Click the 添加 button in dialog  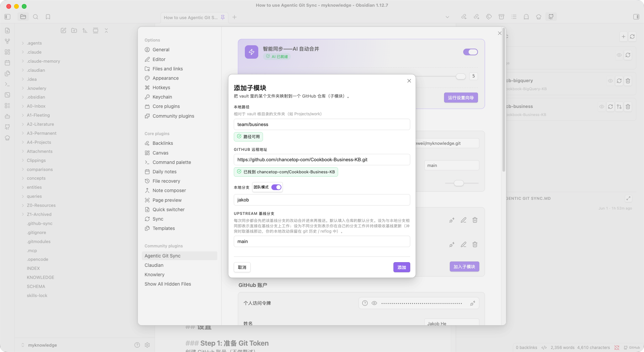pyautogui.click(x=402, y=267)
